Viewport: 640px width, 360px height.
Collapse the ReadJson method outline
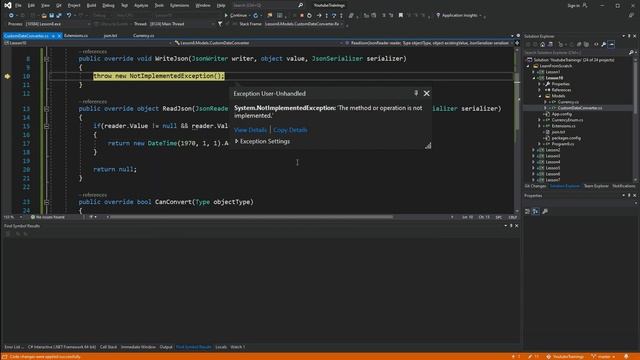click(47, 109)
